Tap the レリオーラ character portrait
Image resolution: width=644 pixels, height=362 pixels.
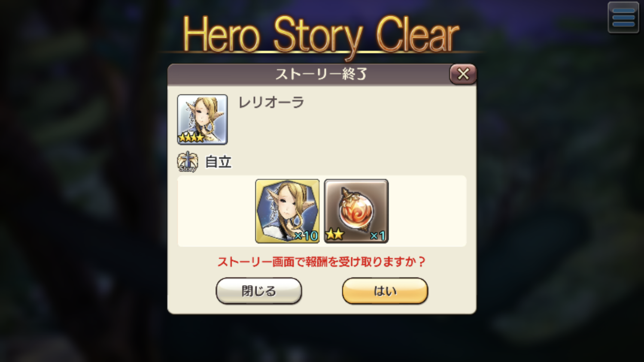point(202,119)
